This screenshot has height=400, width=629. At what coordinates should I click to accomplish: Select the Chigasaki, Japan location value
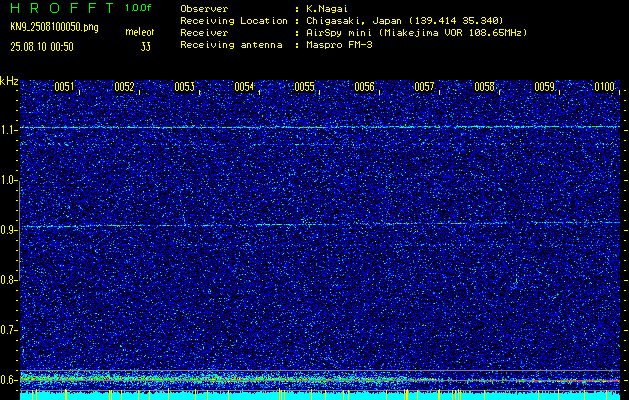click(405, 20)
